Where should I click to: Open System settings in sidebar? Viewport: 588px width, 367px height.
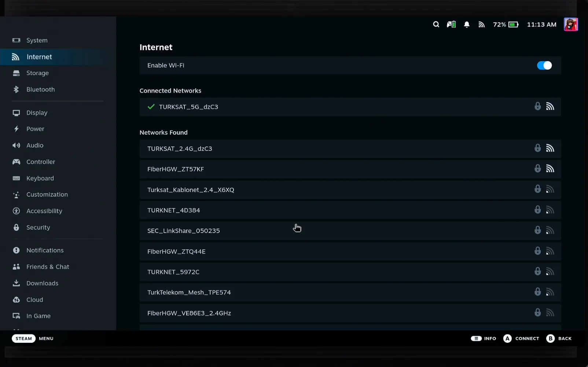(58, 40)
